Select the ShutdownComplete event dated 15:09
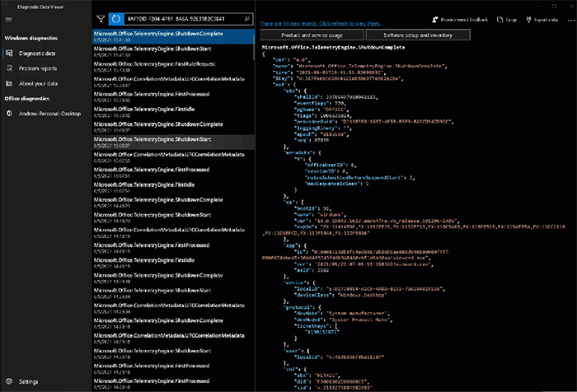 pos(173,127)
